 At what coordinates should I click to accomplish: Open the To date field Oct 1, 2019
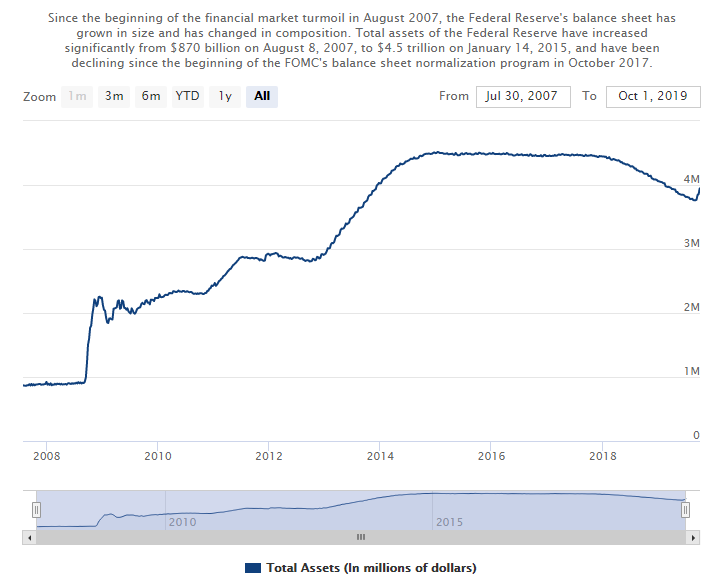tap(653, 96)
